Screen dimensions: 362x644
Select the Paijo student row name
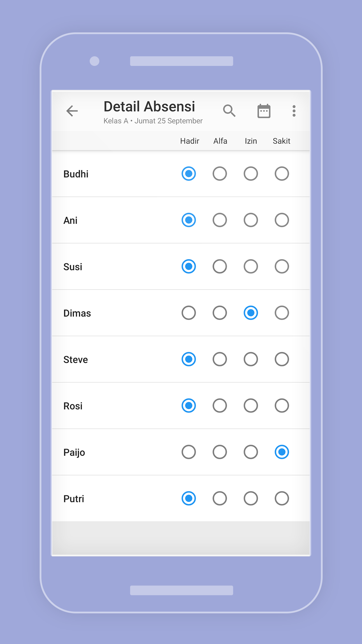[x=74, y=452]
